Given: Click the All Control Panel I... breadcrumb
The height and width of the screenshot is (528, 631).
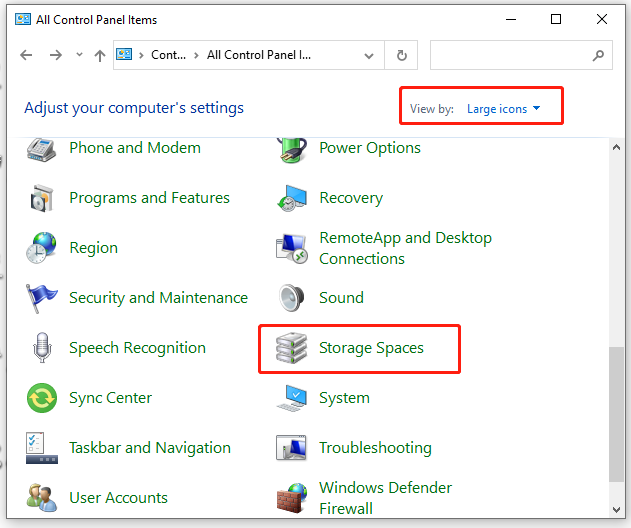Looking at the screenshot, I should (259, 55).
